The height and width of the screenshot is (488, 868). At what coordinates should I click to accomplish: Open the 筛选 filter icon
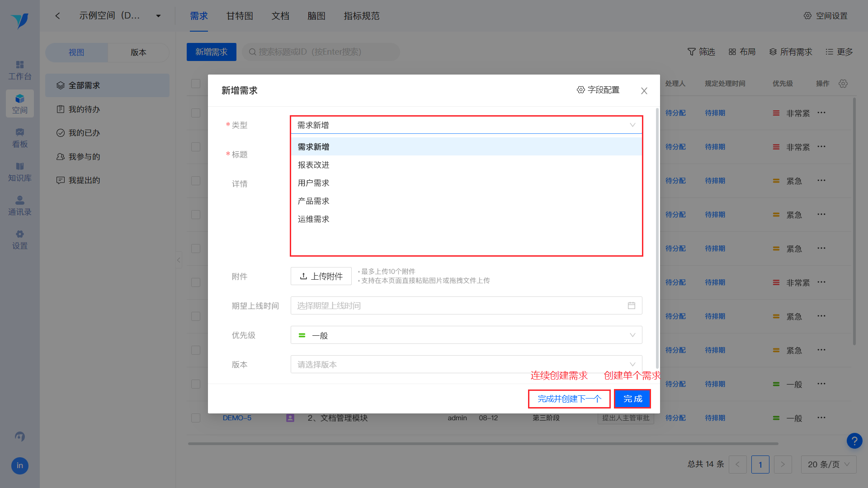(x=701, y=52)
